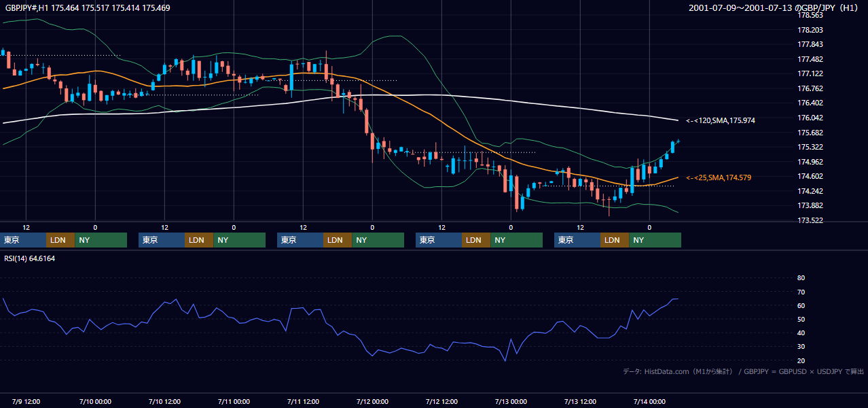This screenshot has width=868, height=408.
Task: Select the RSI(14) 64.6164 indicator label
Action: [30, 258]
